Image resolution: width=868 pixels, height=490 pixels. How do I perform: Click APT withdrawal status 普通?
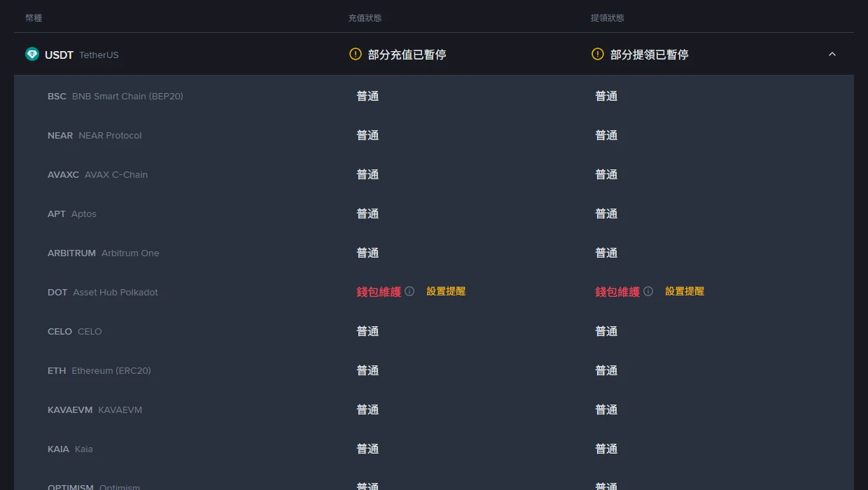tap(606, 213)
